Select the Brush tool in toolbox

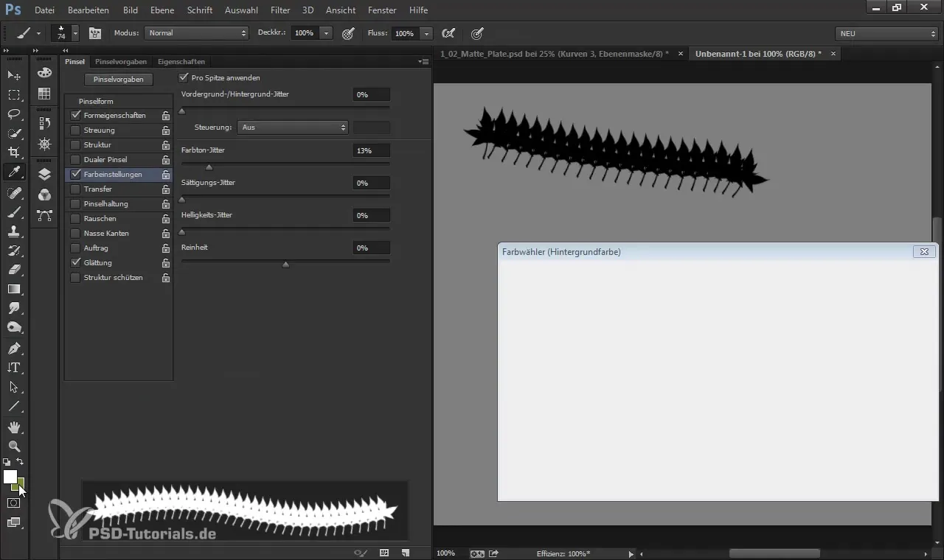[x=14, y=212]
